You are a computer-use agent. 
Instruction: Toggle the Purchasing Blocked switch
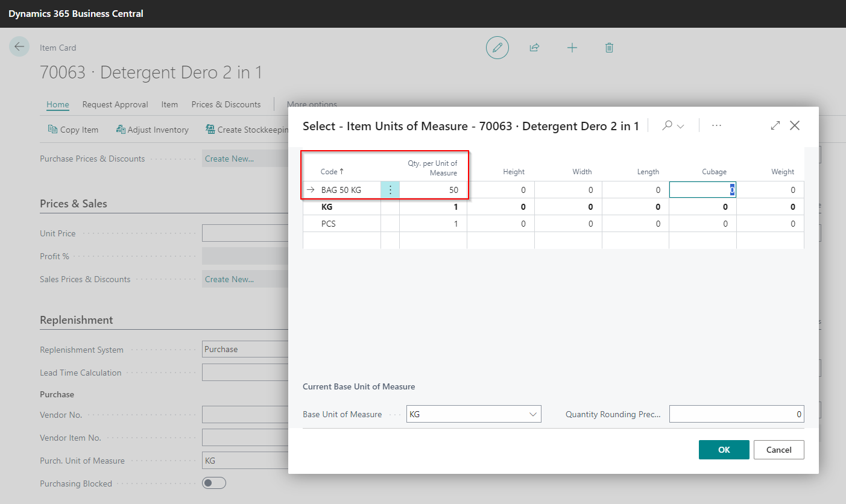point(214,483)
